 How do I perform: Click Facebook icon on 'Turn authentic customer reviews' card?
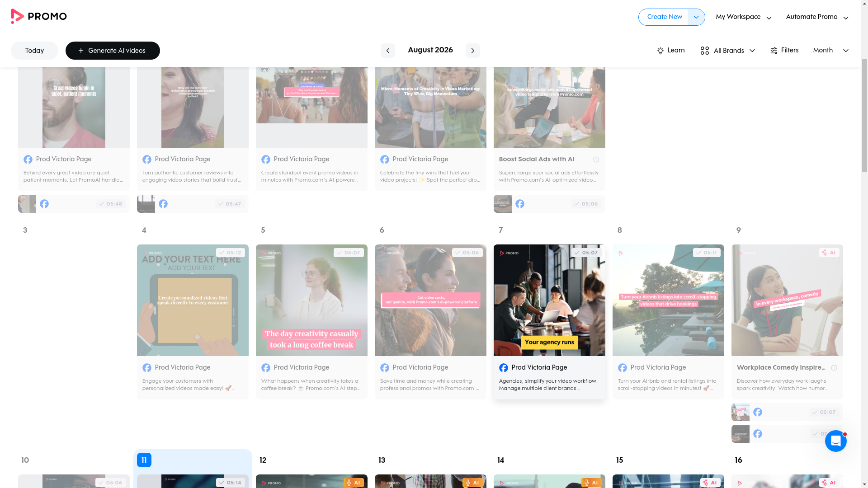point(147,160)
